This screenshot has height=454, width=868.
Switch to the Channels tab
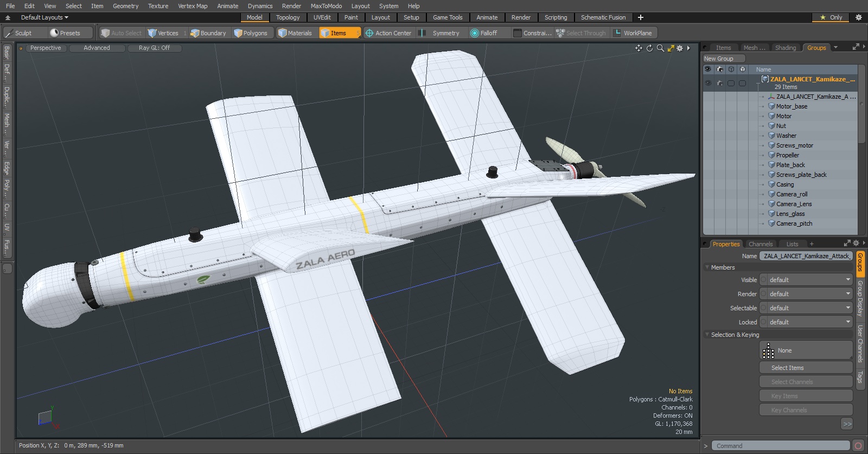click(x=760, y=244)
